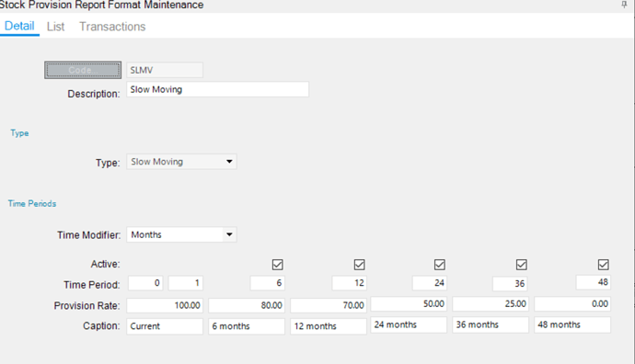
Task: Click the 24 months caption field
Action: (x=409, y=324)
